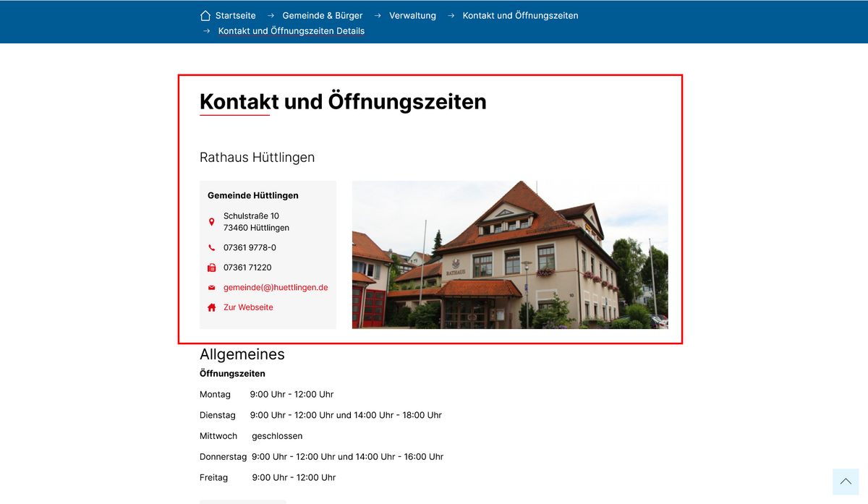Click the 'Rathaus Hüttlingen' subheading

point(257,157)
